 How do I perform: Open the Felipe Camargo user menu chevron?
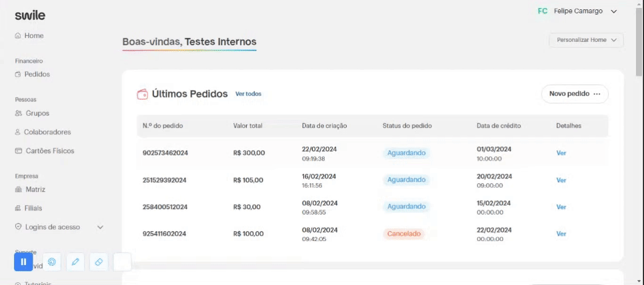pos(613,11)
